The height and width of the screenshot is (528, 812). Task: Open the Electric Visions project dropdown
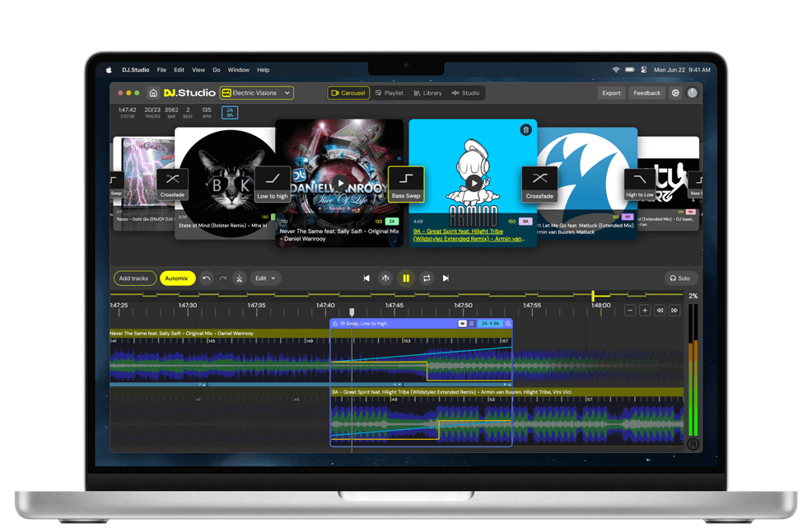pos(257,93)
